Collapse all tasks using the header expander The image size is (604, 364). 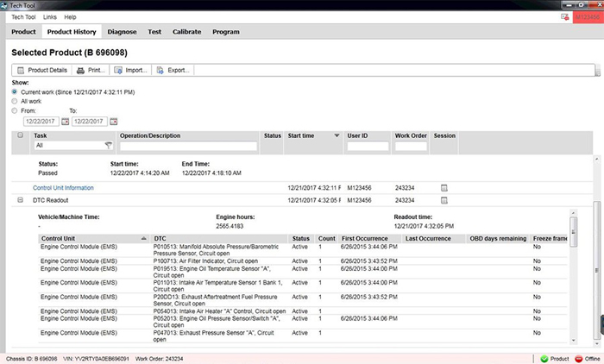pos(21,135)
